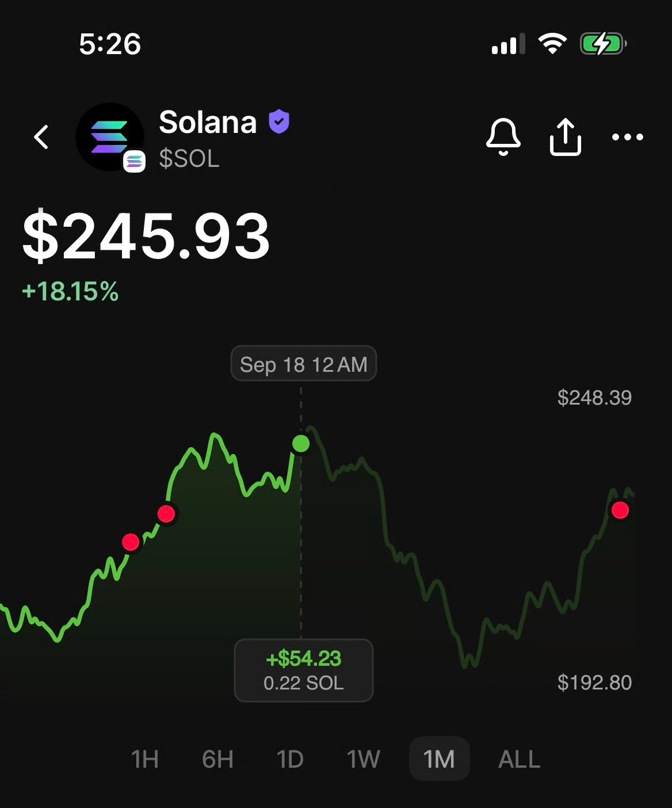Open price alerts with the bell icon
Viewport: 672px width, 808px height.
[503, 137]
